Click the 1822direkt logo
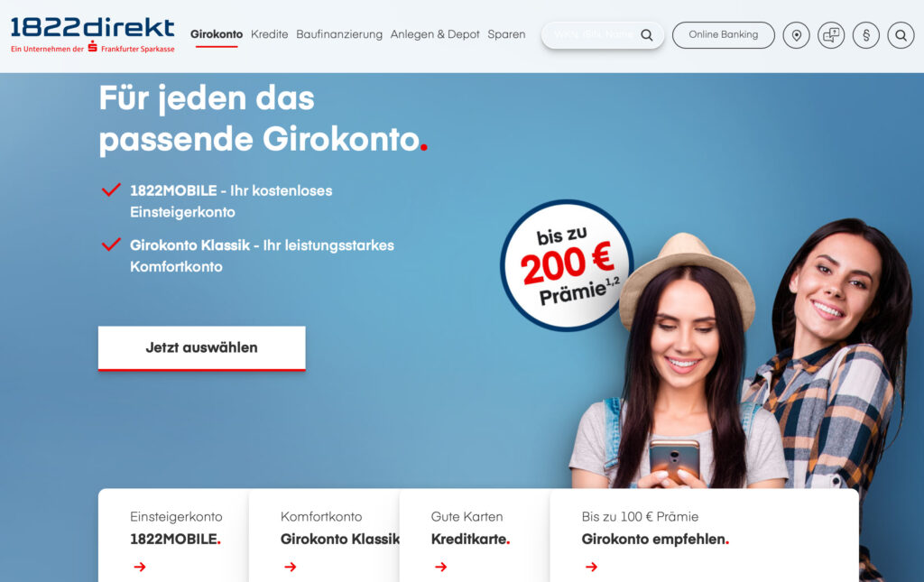This screenshot has height=582, width=924. [93, 35]
